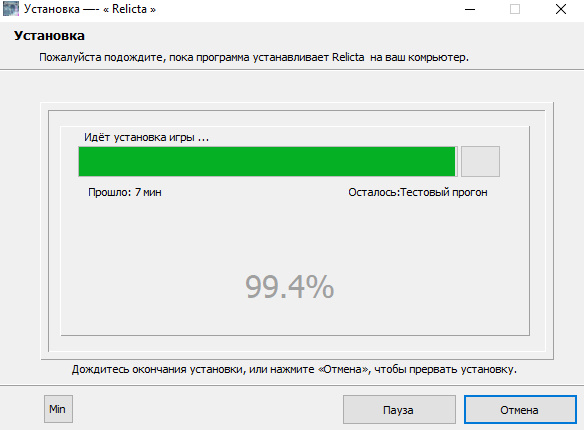584x430 pixels.
Task: Click the Идёт установка игры status text
Action: point(146,137)
